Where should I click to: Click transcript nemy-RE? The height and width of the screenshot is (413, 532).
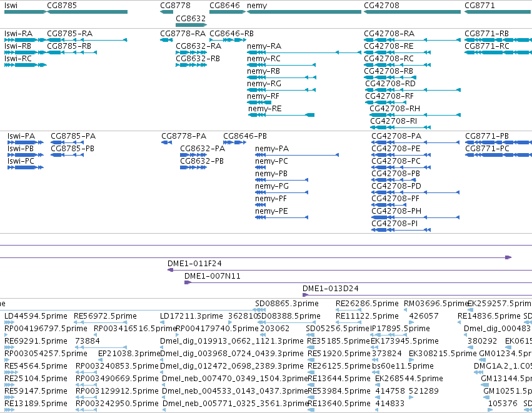(x=281, y=115)
